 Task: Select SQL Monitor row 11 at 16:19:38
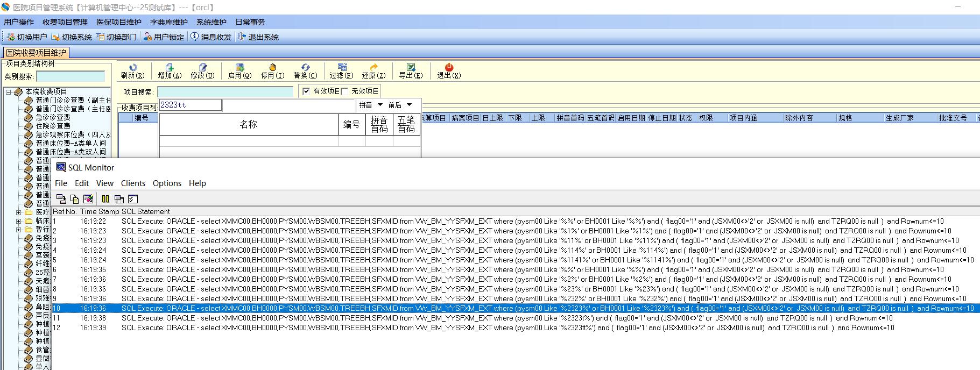[x=516, y=318]
